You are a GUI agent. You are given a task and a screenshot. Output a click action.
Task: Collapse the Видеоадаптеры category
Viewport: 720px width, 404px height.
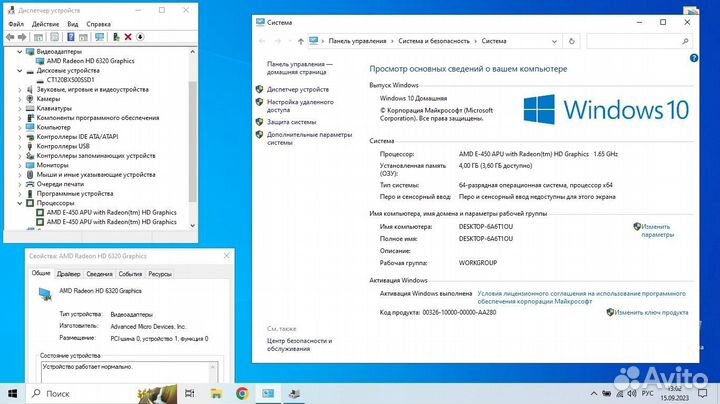[x=20, y=51]
